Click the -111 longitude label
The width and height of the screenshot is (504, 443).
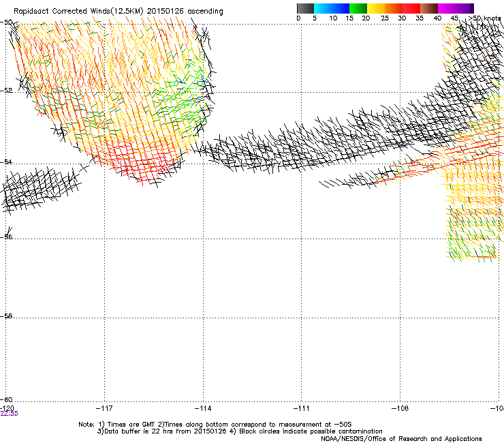click(301, 408)
